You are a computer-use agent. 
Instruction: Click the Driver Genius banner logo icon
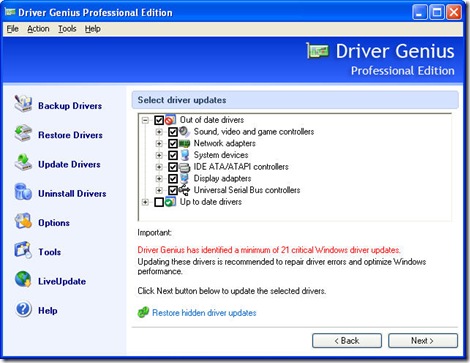(x=317, y=51)
